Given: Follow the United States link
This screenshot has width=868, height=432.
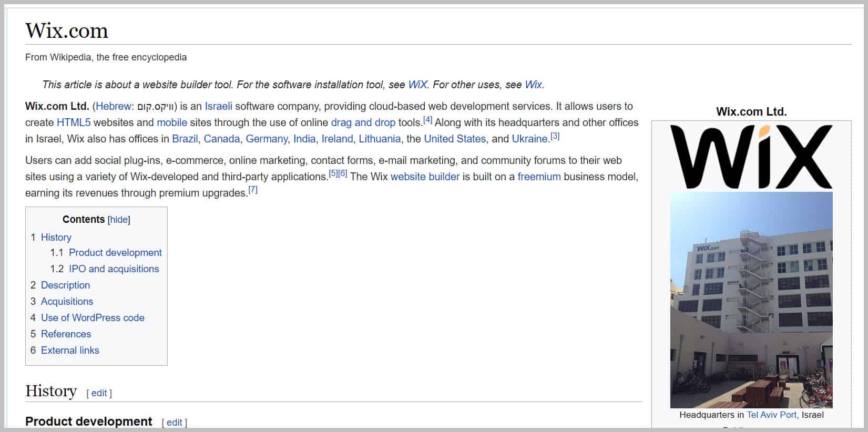Looking at the screenshot, I should pos(455,139).
